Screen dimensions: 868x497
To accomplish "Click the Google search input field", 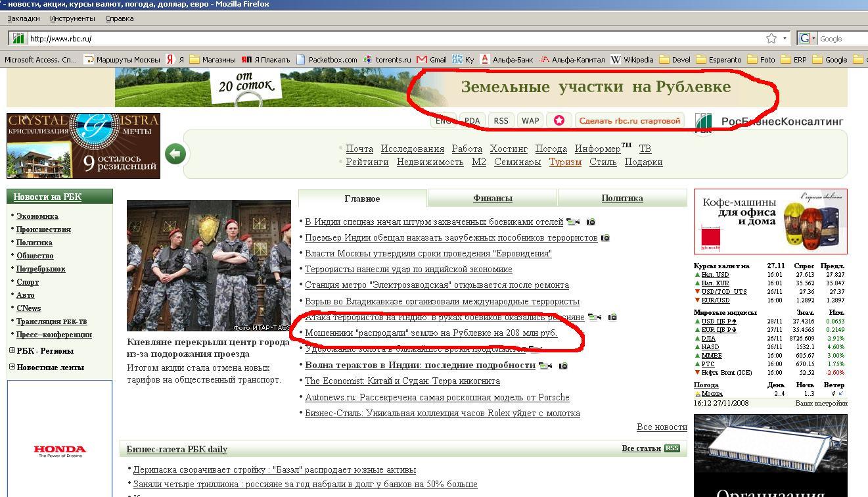I will (843, 38).
